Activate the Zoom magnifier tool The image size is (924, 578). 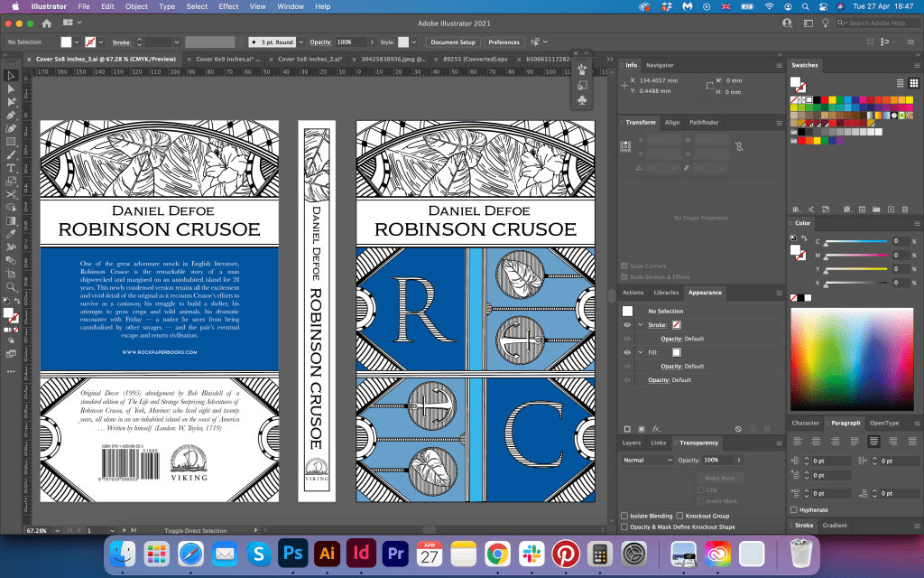[x=12, y=287]
